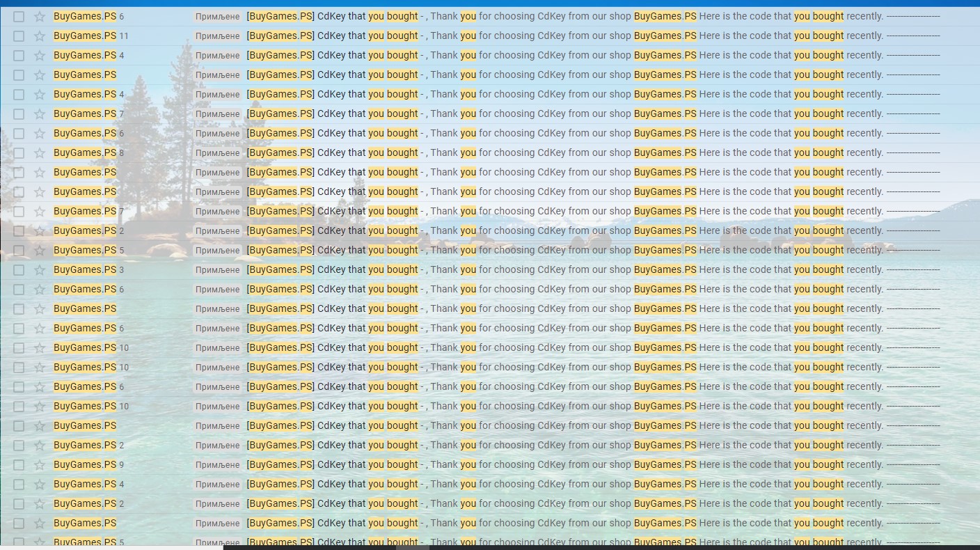Select the checkbox of the 11-message thread

coord(19,36)
